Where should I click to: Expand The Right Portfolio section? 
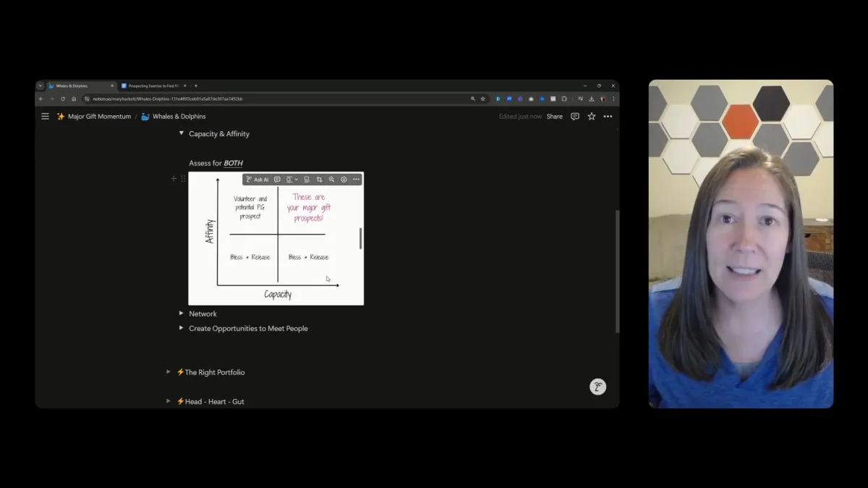click(x=169, y=371)
